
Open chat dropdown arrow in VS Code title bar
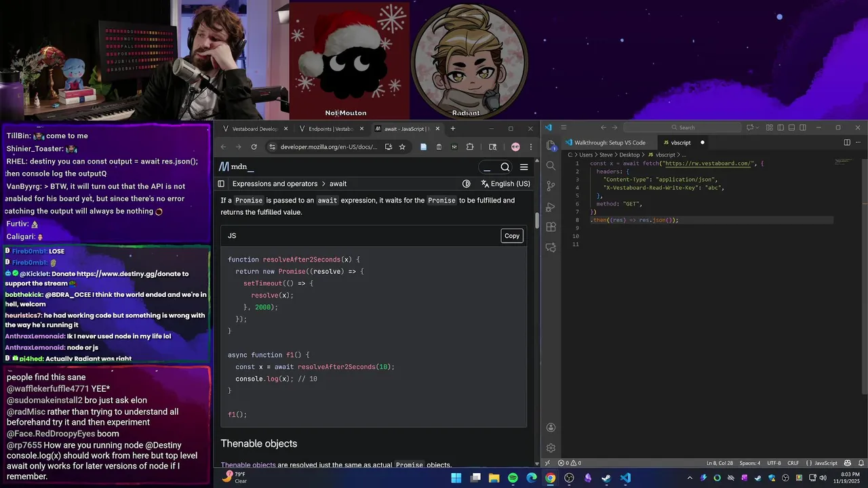coord(757,127)
